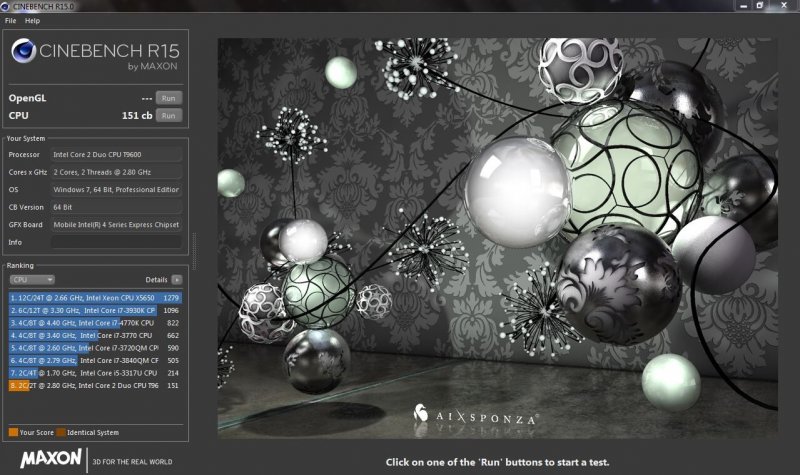The height and width of the screenshot is (475, 800).
Task: Restore down the Cinebench window
Action: 760,6
